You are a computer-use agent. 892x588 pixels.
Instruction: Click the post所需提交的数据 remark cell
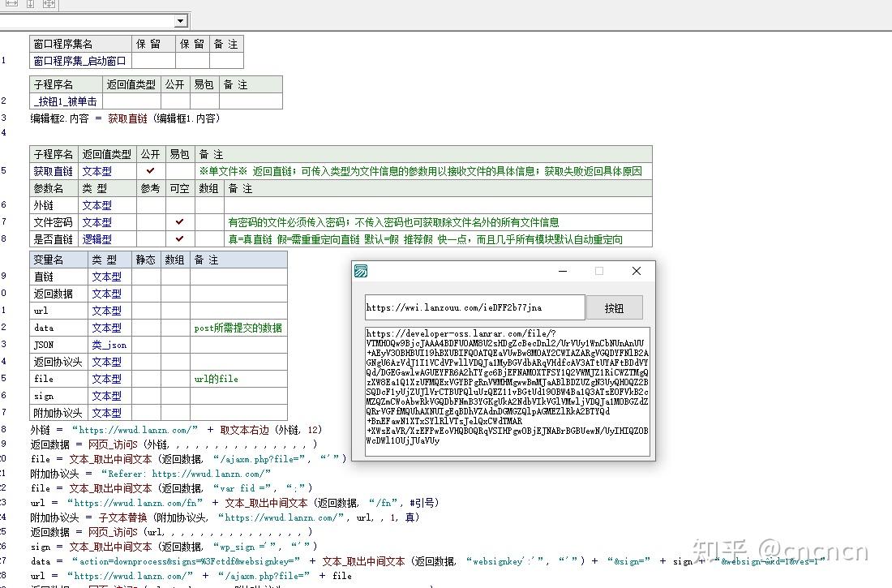pos(240,327)
